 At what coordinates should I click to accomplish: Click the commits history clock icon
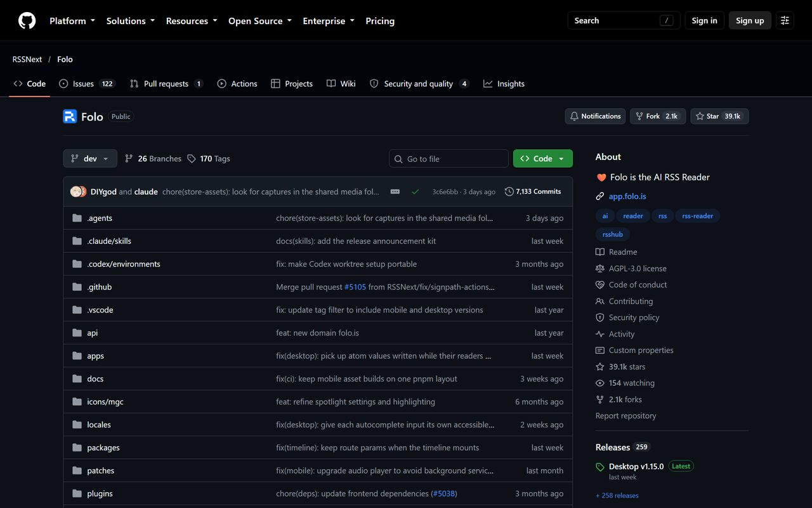click(x=509, y=192)
